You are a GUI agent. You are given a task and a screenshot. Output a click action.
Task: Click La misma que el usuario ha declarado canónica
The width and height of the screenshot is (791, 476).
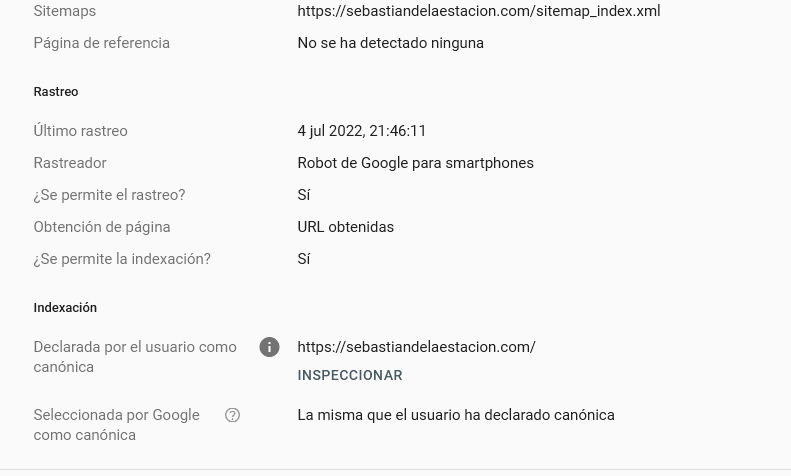[456, 415]
